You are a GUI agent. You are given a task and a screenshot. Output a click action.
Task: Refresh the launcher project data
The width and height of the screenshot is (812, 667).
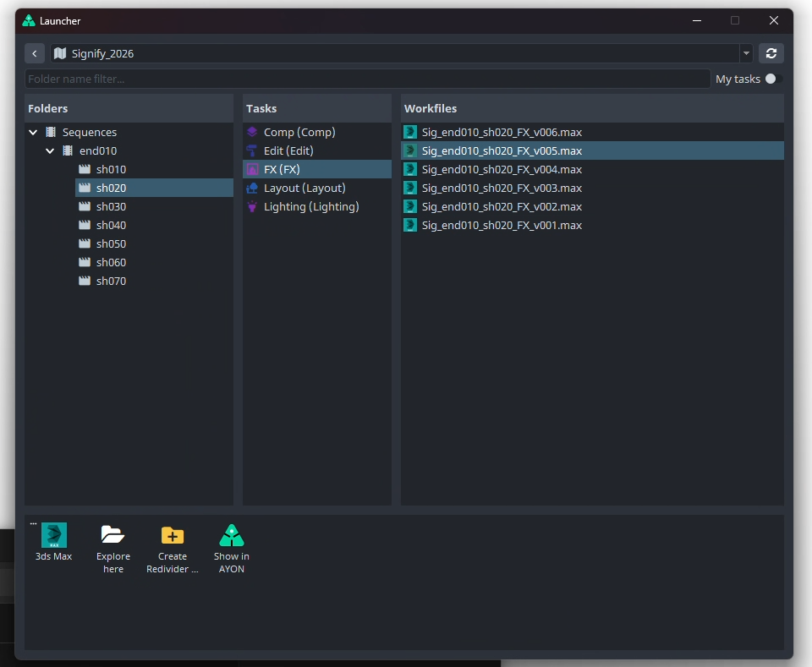pos(771,53)
